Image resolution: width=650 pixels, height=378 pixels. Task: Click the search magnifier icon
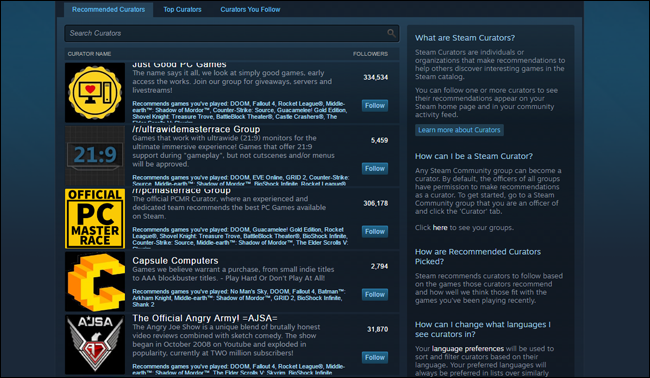[391, 33]
